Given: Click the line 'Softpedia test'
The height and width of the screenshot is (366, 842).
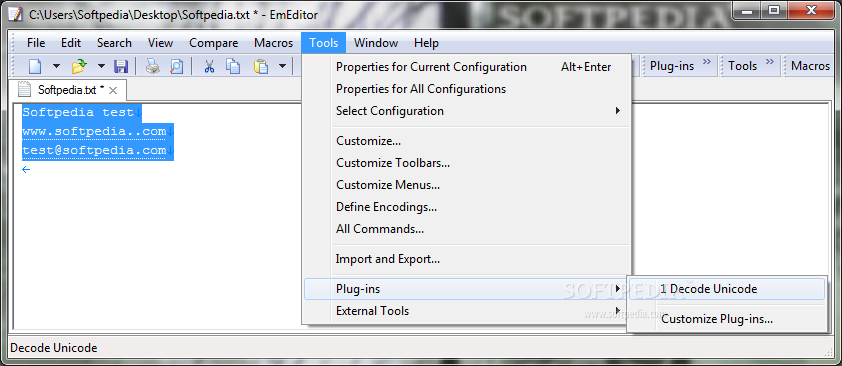Looking at the screenshot, I should 78,113.
